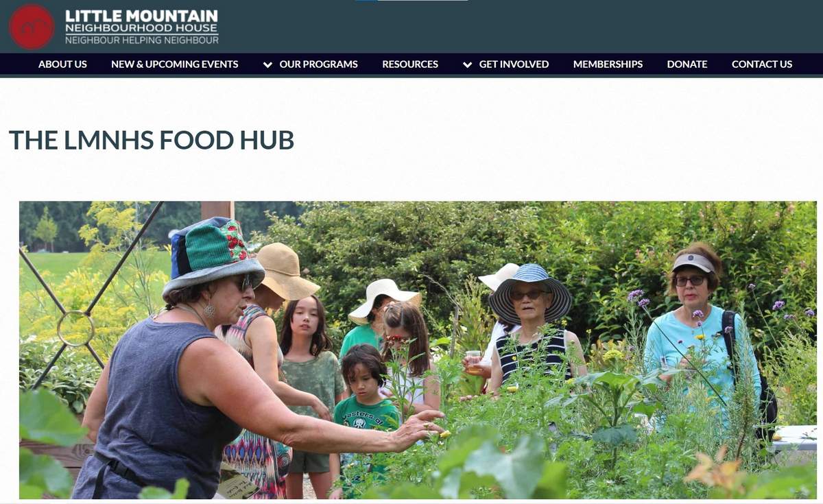Image resolution: width=823 pixels, height=504 pixels.
Task: Click the garden tour hero photo
Action: click(418, 350)
